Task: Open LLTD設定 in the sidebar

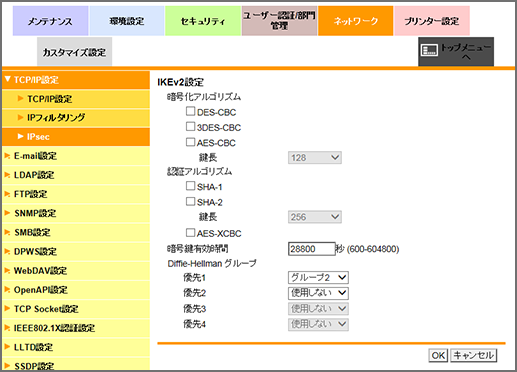Action: [76, 347]
